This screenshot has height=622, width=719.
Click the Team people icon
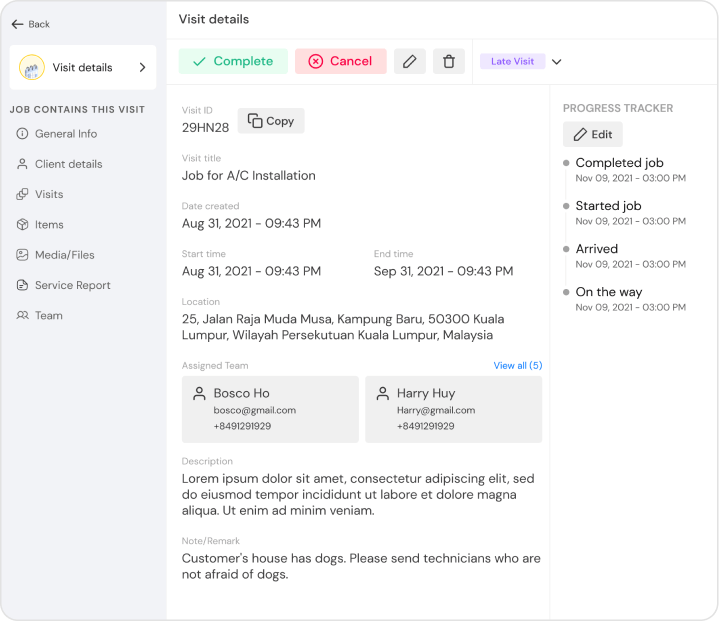coord(22,315)
